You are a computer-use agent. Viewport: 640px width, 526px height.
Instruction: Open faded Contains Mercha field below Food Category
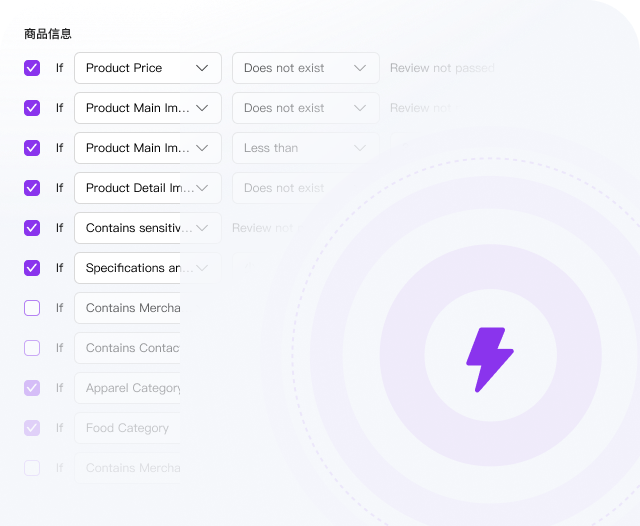click(127, 468)
